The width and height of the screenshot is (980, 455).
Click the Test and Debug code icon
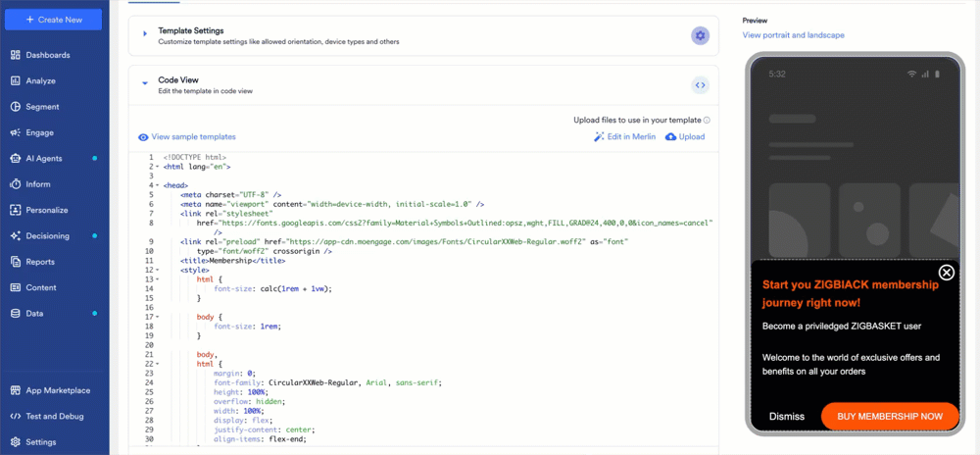pos(16,416)
